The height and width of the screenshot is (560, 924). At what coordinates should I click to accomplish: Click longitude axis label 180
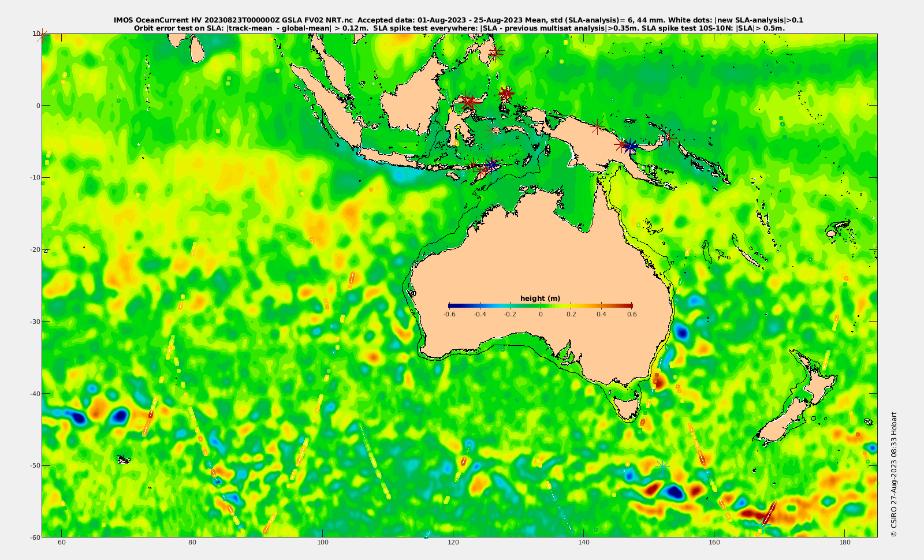click(844, 542)
